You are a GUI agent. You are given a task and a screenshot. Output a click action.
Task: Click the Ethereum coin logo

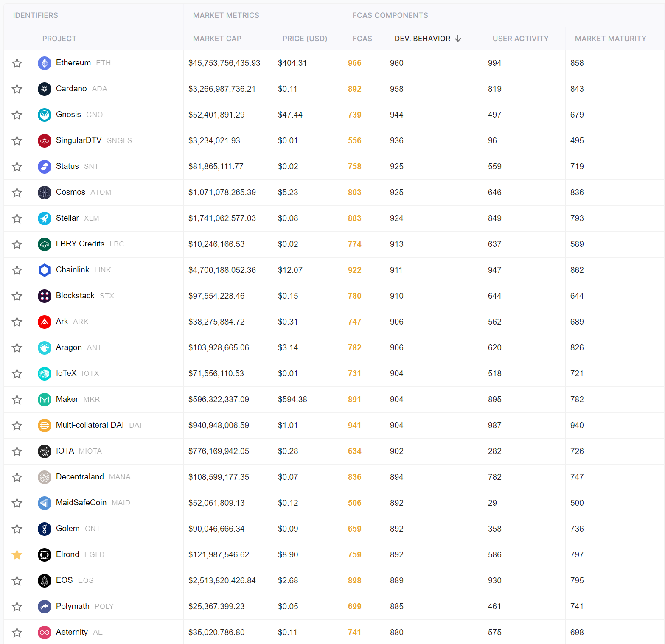[45, 63]
